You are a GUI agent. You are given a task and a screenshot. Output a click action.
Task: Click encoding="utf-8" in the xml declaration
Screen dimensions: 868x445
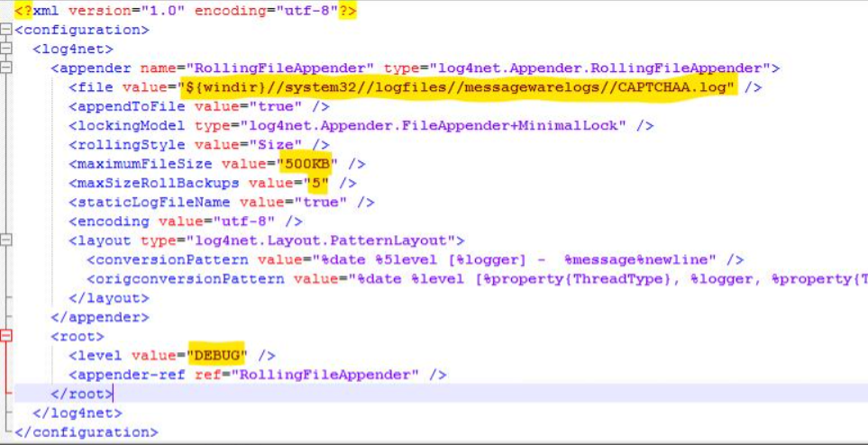[266, 11]
